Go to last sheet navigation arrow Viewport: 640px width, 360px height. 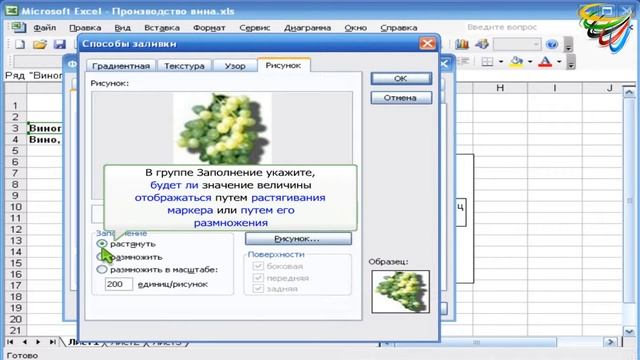coord(52,342)
